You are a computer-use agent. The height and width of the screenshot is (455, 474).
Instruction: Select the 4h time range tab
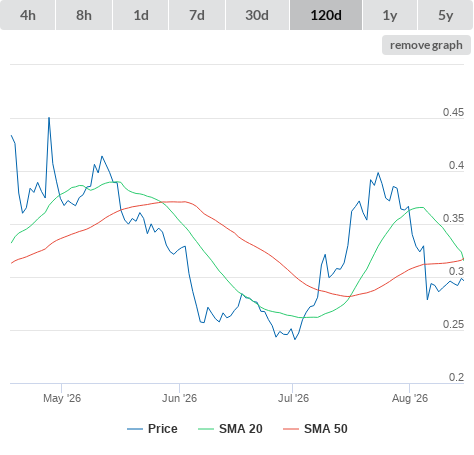tap(28, 15)
